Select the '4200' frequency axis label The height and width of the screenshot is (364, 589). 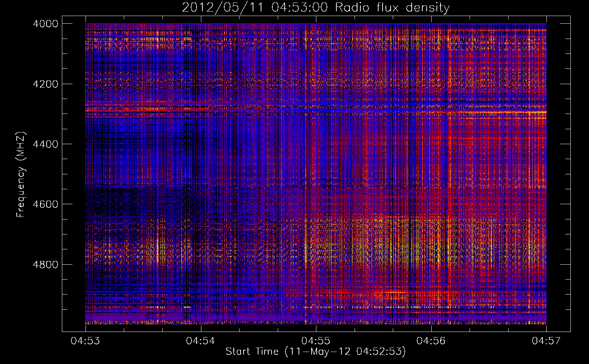[46, 84]
